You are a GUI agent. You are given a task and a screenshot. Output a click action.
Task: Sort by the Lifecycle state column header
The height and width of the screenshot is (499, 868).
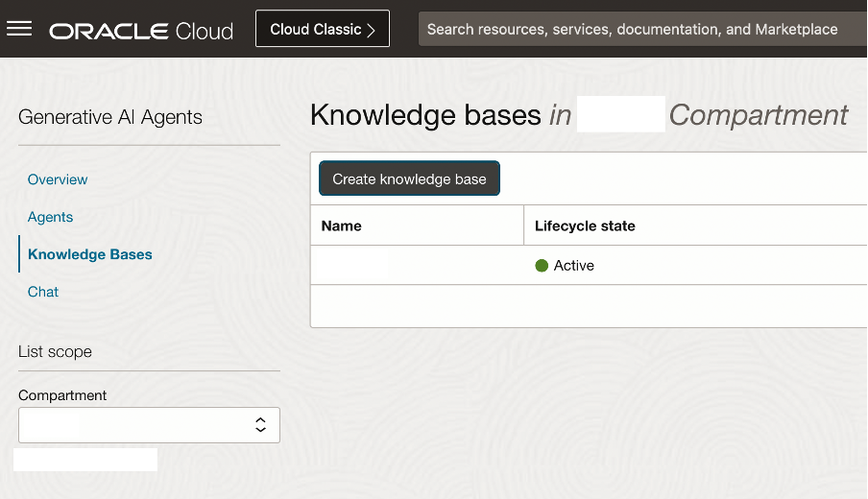(x=585, y=226)
